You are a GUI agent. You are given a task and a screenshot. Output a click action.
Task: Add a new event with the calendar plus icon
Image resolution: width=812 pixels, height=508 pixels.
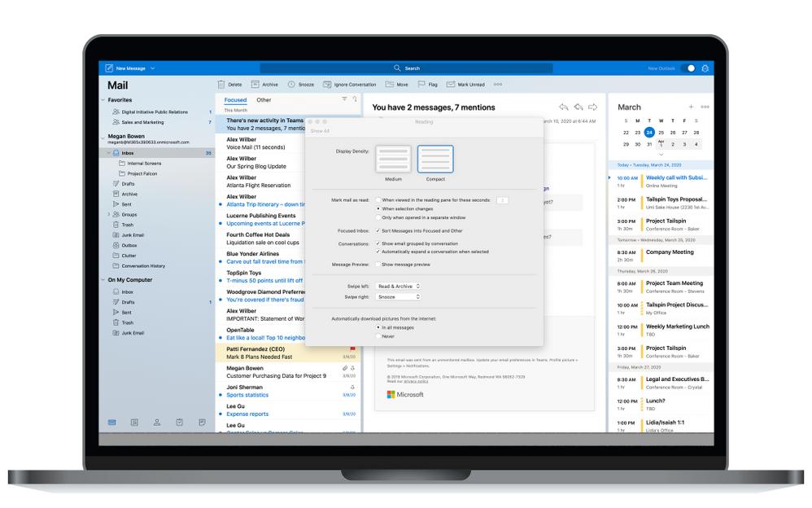click(x=691, y=107)
